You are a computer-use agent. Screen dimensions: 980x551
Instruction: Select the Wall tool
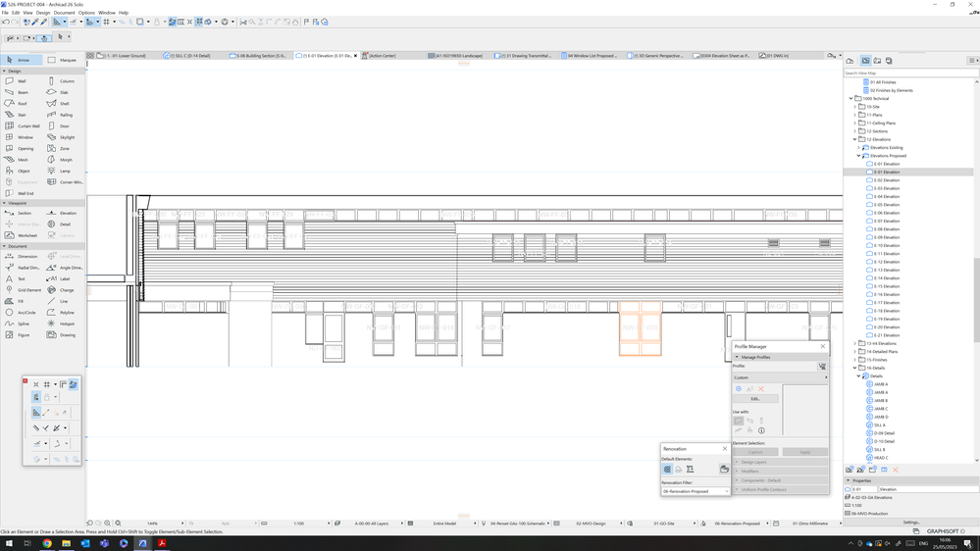click(x=21, y=81)
